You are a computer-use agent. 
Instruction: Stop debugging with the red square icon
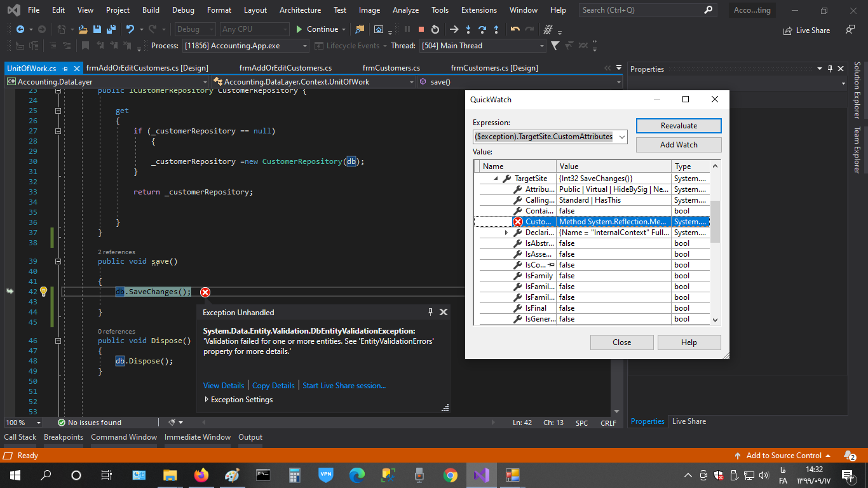[421, 29]
